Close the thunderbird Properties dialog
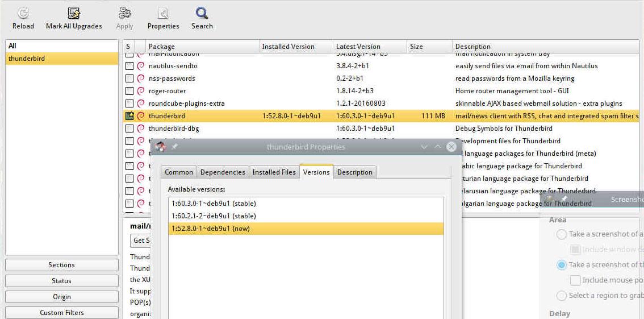The width and height of the screenshot is (644, 319). [451, 147]
